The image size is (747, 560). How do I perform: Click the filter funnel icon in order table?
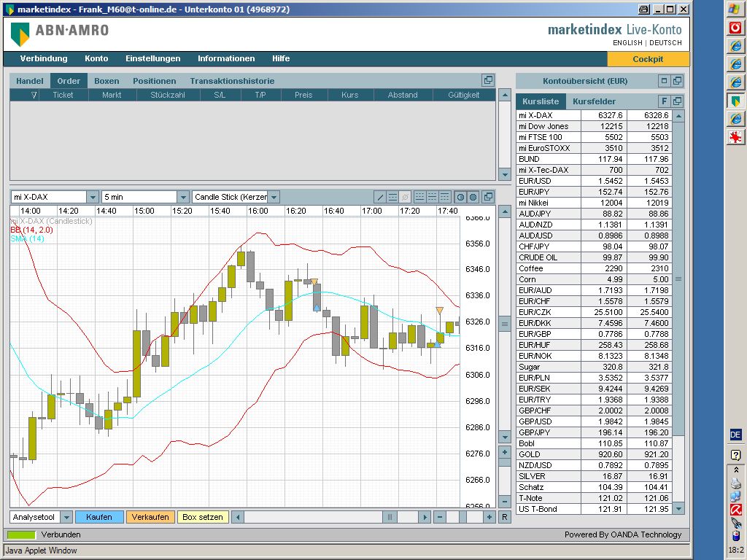tap(34, 95)
